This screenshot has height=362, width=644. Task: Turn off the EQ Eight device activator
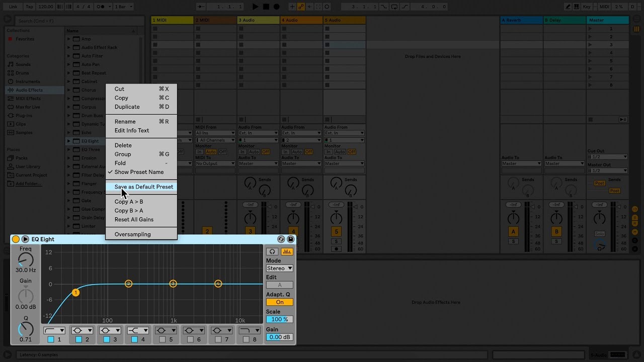(x=16, y=239)
